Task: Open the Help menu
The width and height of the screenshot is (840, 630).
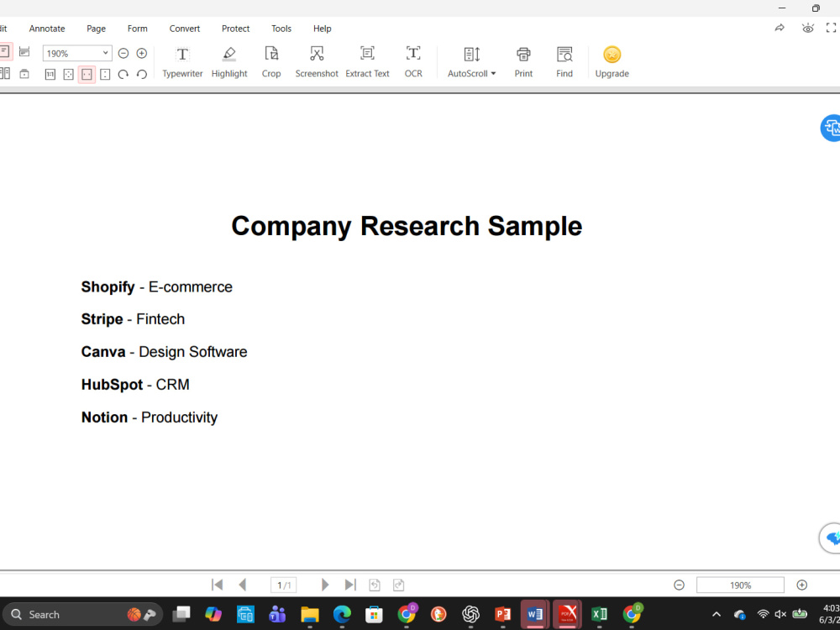Action: click(322, 29)
